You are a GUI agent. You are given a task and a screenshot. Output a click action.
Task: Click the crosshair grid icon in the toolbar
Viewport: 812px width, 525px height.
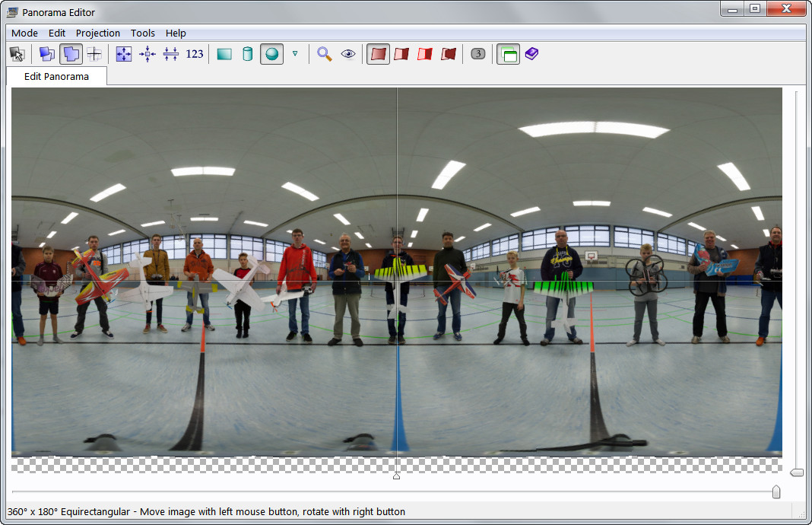click(94, 54)
